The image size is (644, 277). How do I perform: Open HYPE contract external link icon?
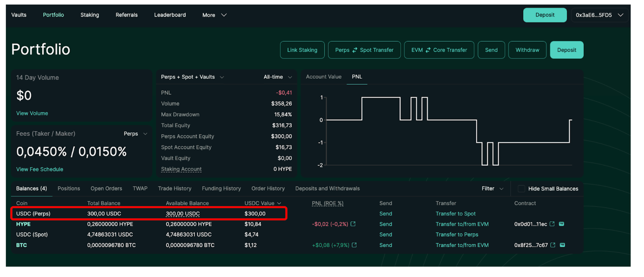pyautogui.click(x=552, y=224)
